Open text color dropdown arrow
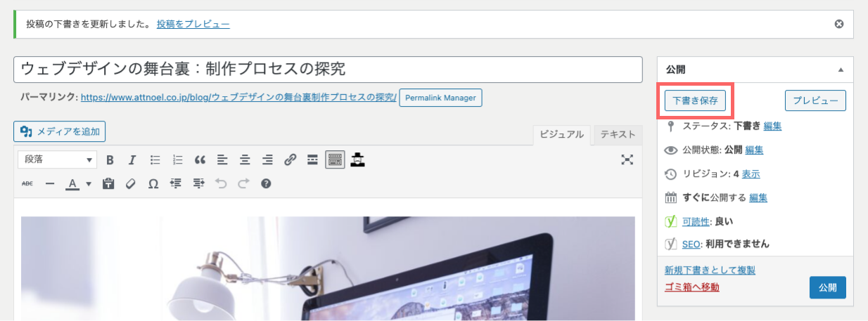 click(x=89, y=184)
